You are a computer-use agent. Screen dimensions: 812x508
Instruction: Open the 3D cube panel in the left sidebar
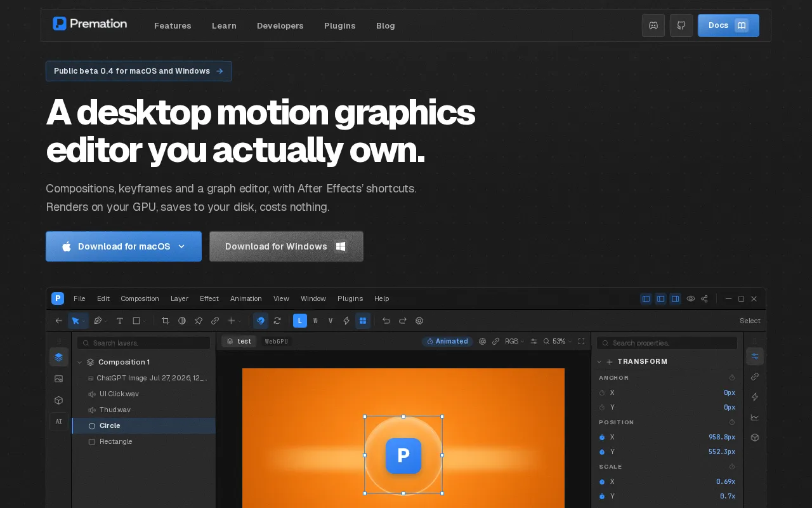click(59, 400)
